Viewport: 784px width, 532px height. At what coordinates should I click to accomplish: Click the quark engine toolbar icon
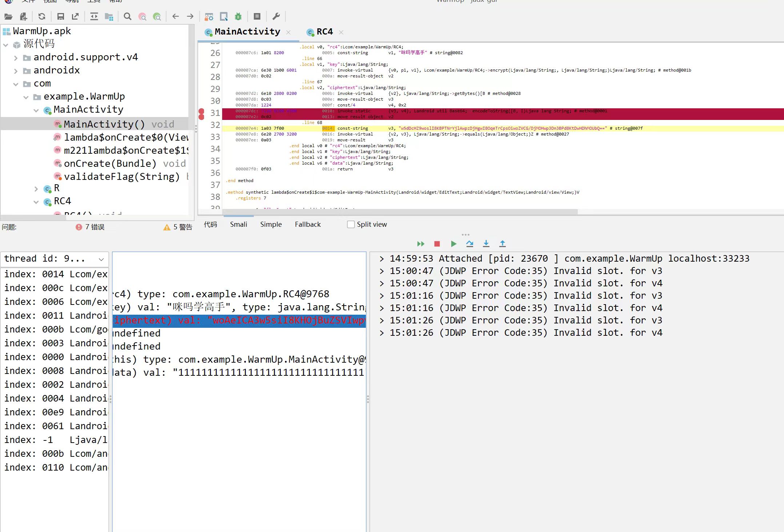tap(224, 16)
